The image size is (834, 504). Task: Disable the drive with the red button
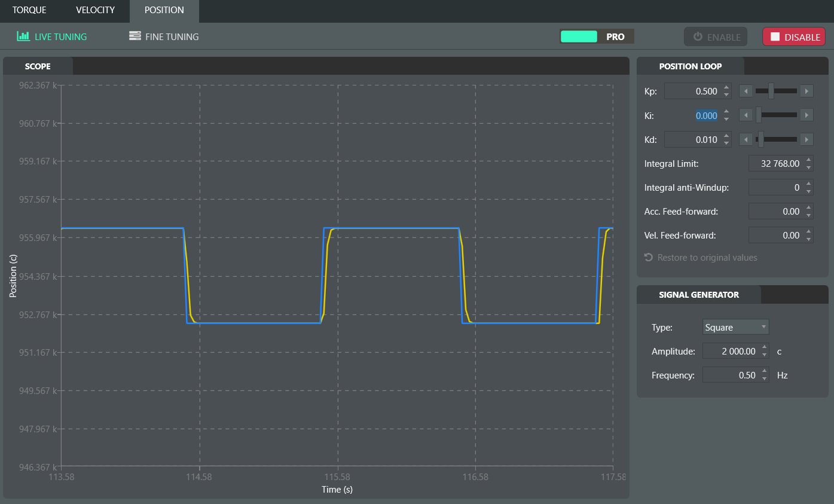(x=793, y=36)
